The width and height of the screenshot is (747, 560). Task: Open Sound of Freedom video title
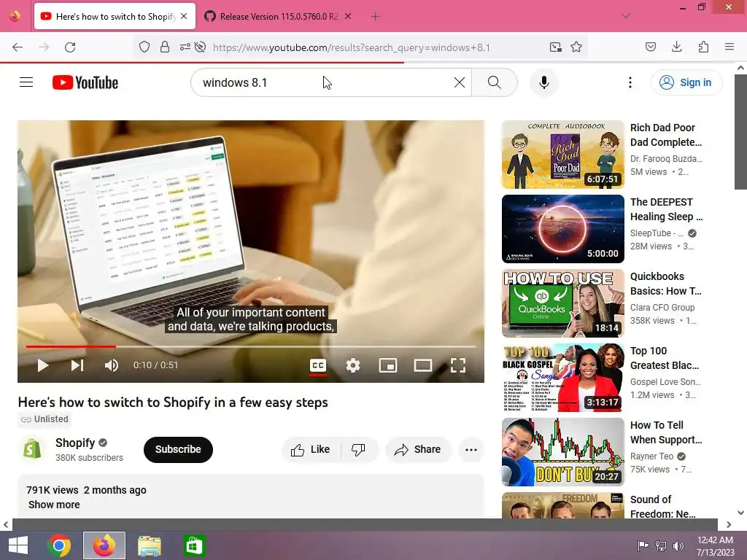(662, 506)
